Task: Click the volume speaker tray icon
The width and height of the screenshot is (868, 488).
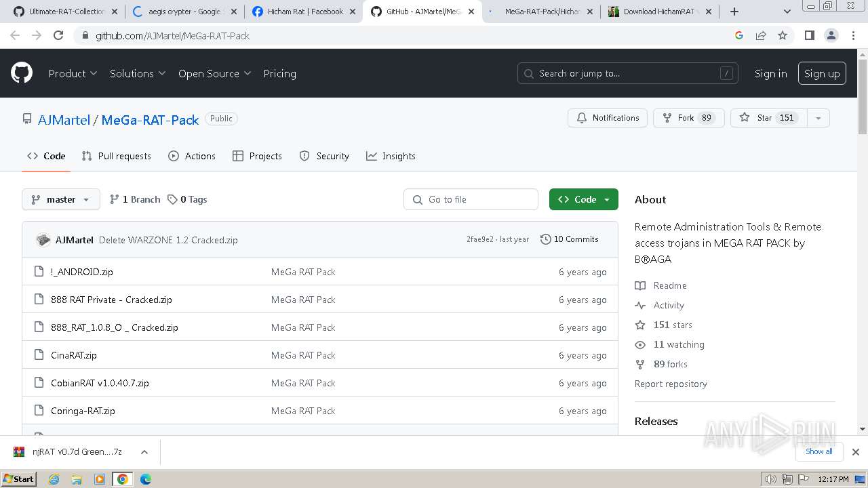Action: tap(770, 479)
